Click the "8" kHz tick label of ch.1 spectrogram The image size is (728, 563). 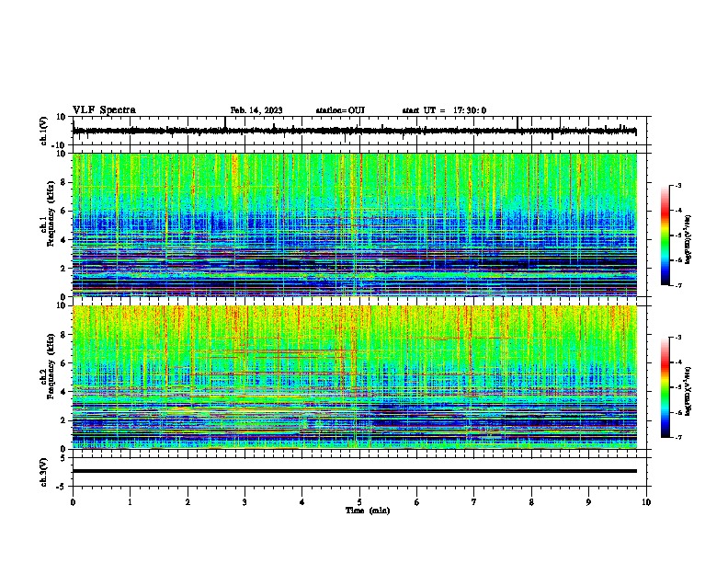tap(63, 182)
